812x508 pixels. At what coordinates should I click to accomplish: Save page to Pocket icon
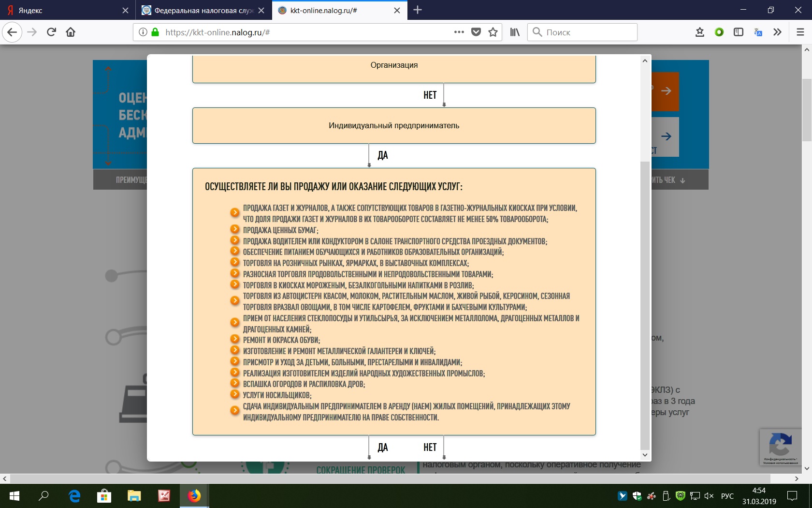coord(476,32)
